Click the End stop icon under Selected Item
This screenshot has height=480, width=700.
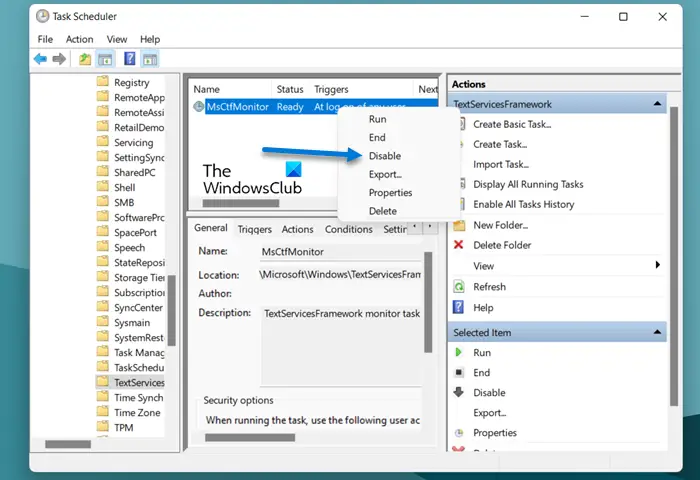click(458, 372)
